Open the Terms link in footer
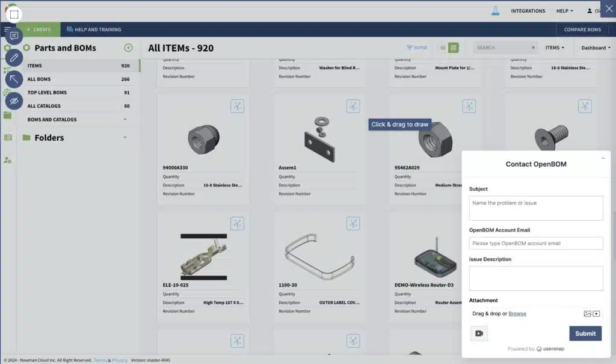The width and height of the screenshot is (616, 364). click(100, 360)
